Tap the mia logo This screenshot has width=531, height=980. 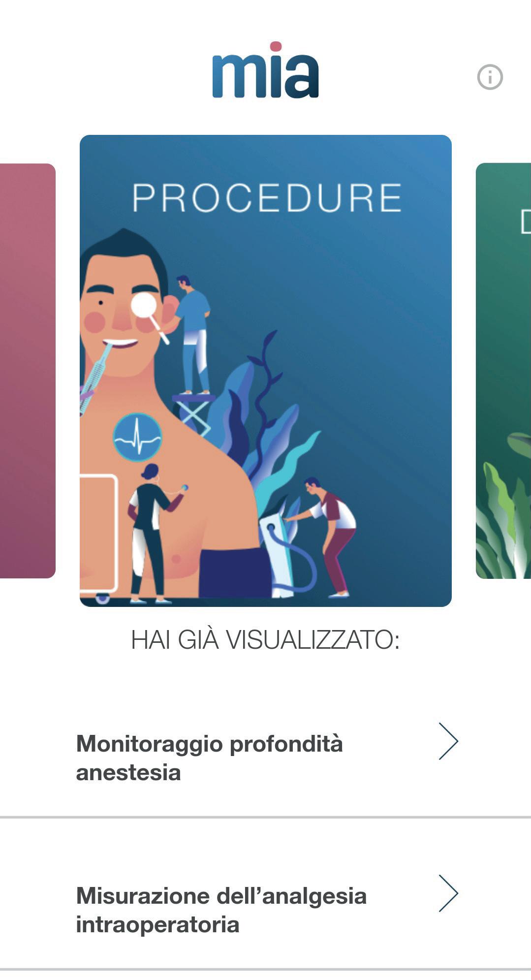pyautogui.click(x=266, y=70)
